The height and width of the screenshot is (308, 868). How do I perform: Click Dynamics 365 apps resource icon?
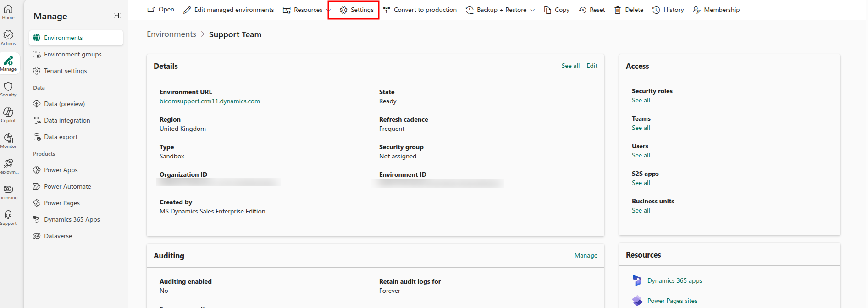tap(637, 280)
